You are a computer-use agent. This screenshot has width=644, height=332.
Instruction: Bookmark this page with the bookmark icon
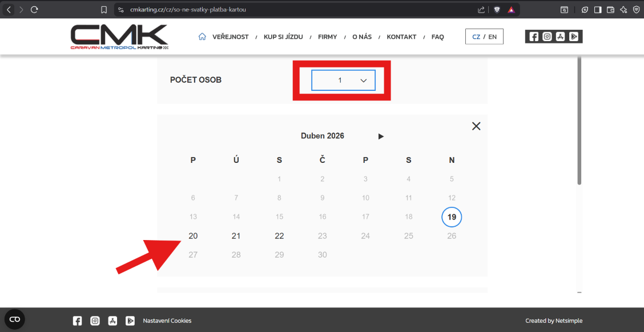pyautogui.click(x=103, y=10)
